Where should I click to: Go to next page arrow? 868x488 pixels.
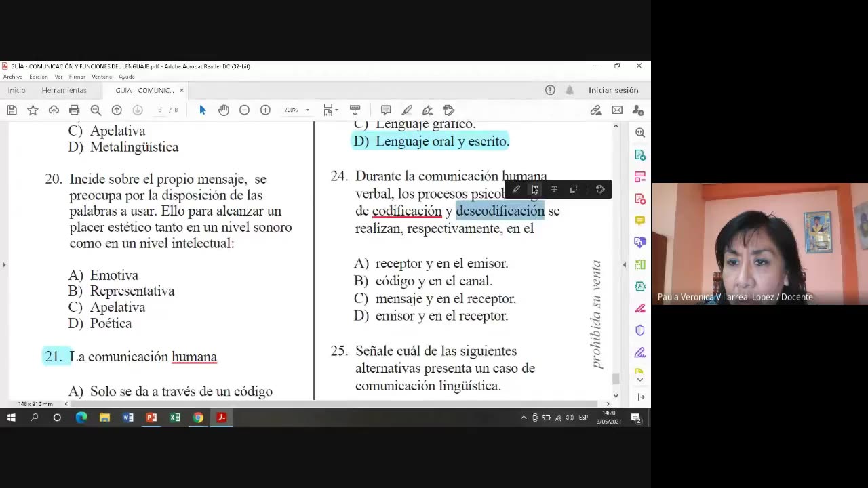tap(138, 110)
